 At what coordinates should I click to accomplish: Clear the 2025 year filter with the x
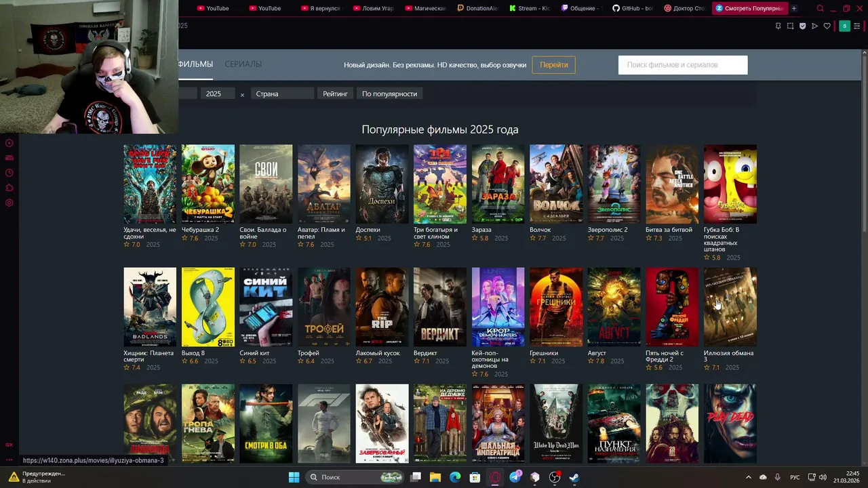[242, 94]
